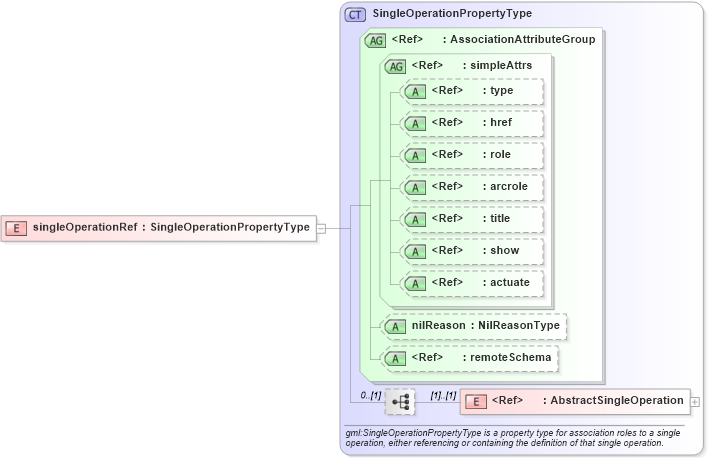
Task: Click the CT icon of SingleOperationPropertyType
Action: 355,14
